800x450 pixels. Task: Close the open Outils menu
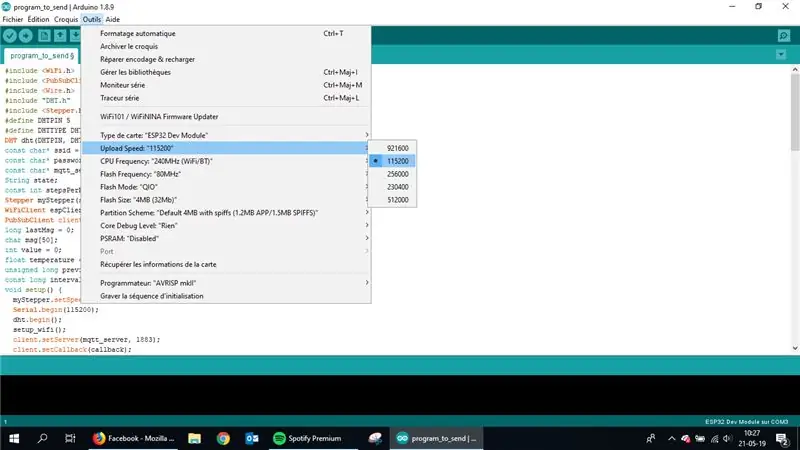coord(92,19)
